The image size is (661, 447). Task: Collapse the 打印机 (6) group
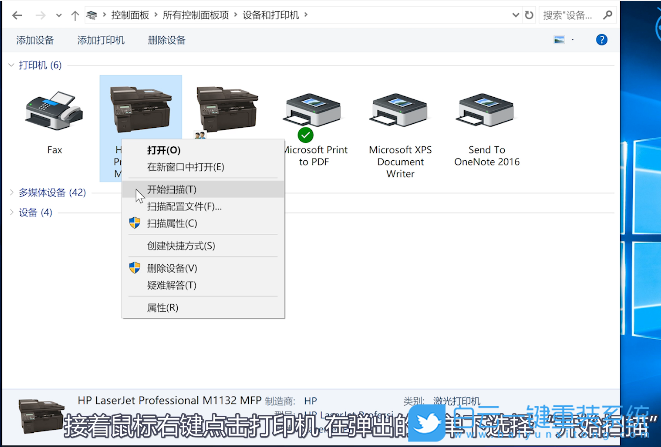click(x=11, y=65)
